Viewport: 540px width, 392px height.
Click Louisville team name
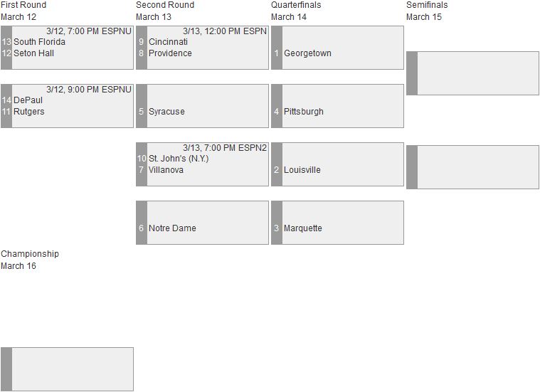pos(302,170)
